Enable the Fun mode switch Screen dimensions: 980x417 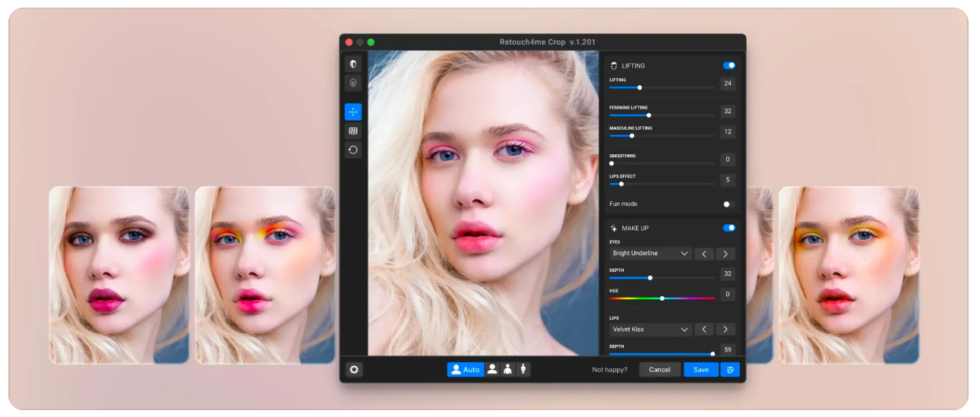(x=729, y=204)
